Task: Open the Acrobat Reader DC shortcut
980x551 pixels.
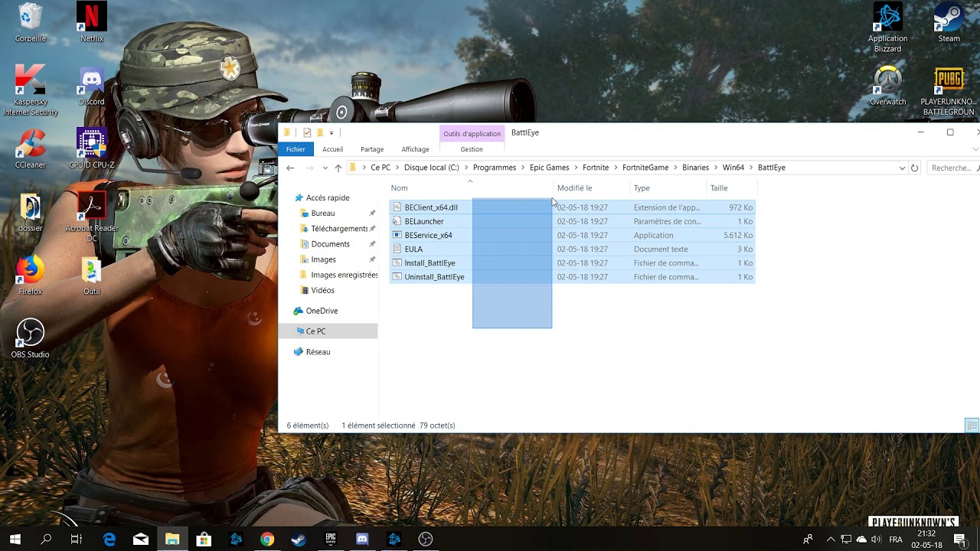Action: tap(92, 217)
